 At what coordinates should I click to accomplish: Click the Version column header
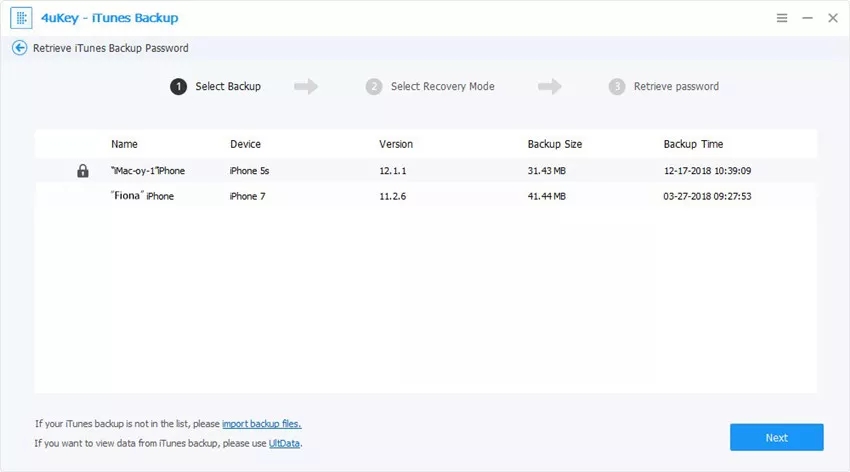pos(396,144)
